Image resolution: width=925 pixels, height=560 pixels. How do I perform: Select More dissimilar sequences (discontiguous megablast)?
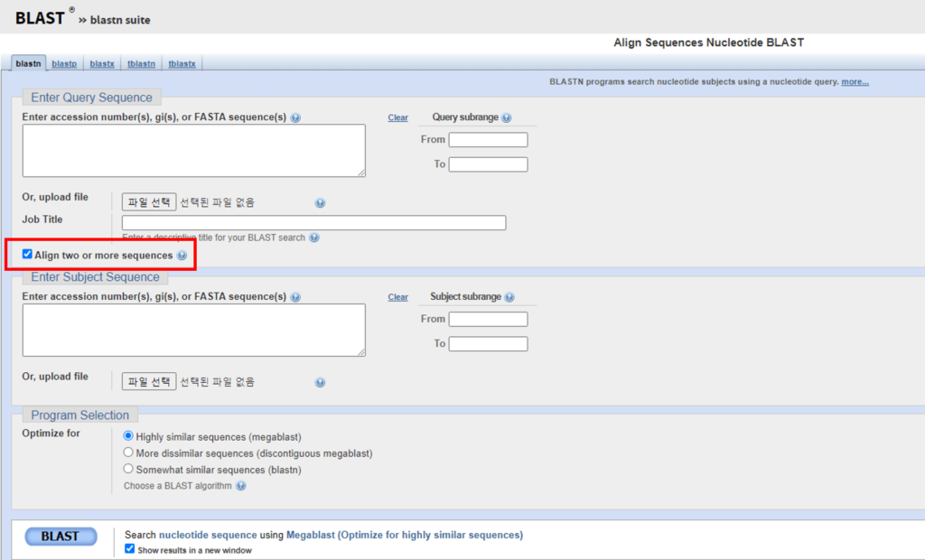(x=128, y=453)
